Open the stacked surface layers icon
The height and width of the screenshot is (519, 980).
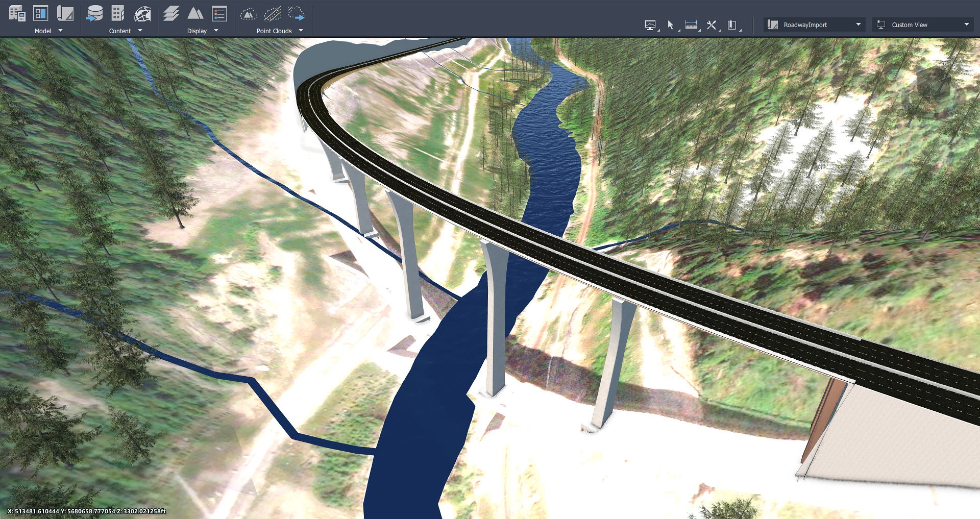(x=171, y=14)
